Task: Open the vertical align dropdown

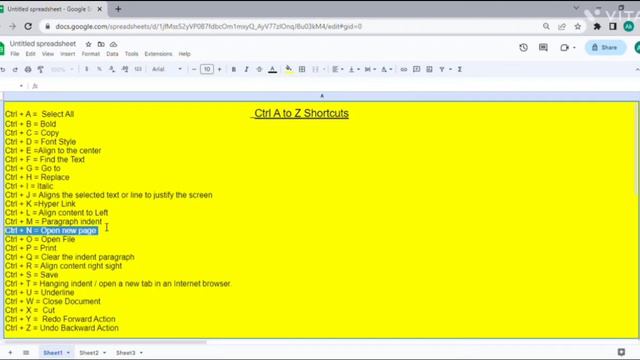Action: click(353, 69)
